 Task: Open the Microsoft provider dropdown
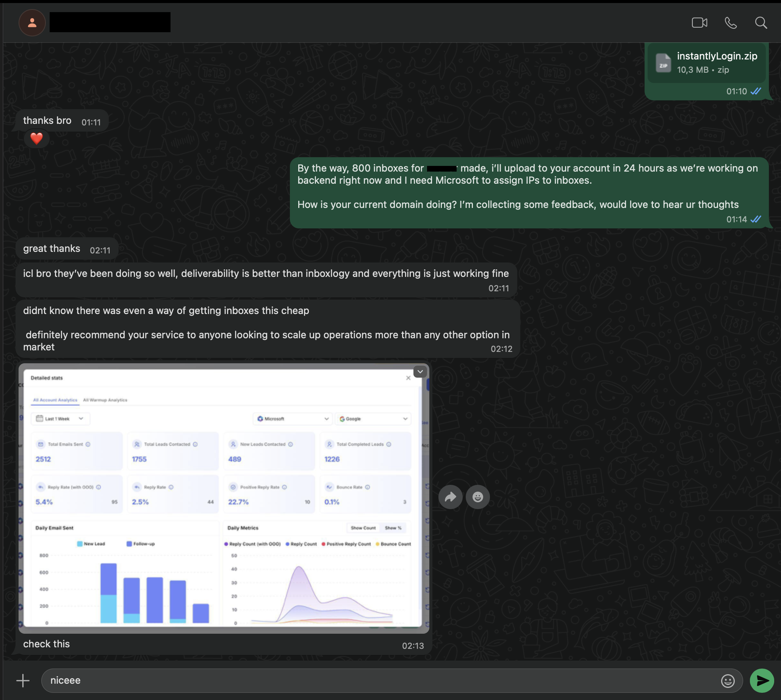point(293,419)
